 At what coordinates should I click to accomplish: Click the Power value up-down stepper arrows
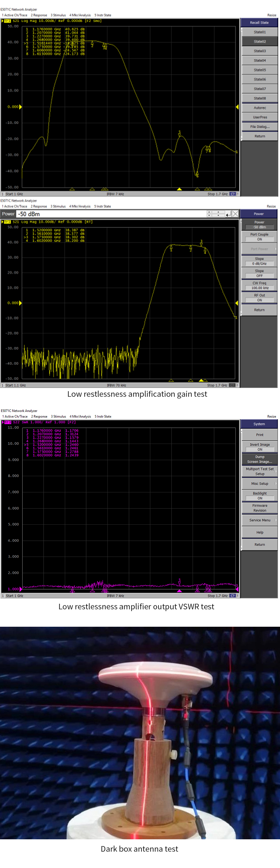(x=209, y=214)
